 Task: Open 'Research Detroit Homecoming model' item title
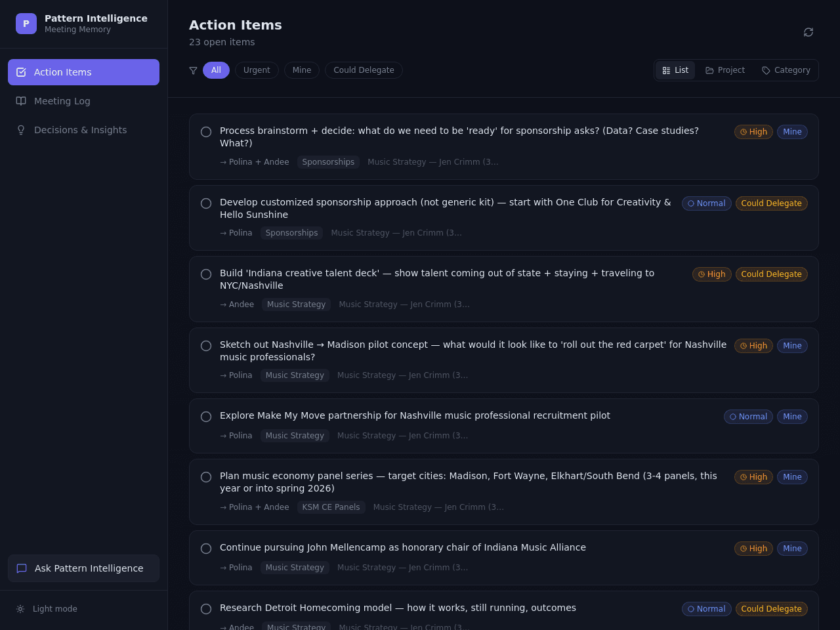(x=398, y=608)
